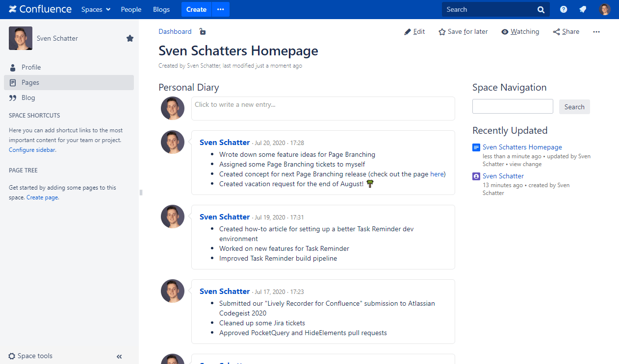The image size is (619, 364).
Task: Toggle Save for later star
Action: 463,32
